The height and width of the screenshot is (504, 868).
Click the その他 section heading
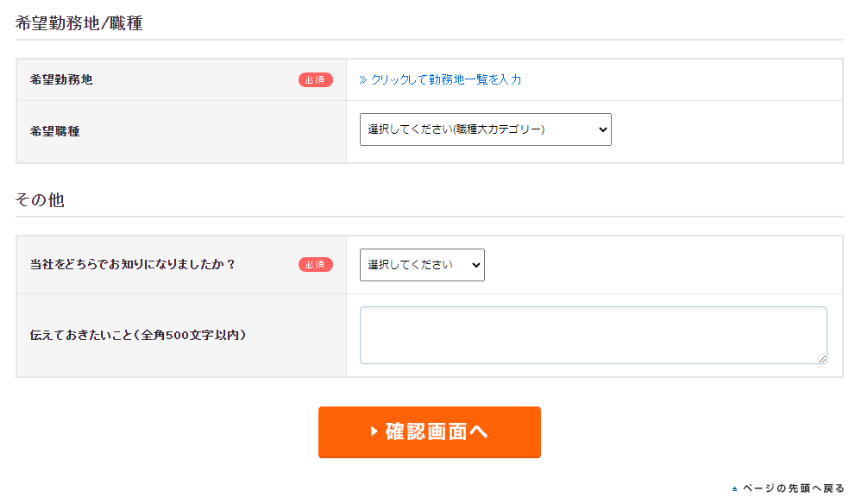click(40, 200)
